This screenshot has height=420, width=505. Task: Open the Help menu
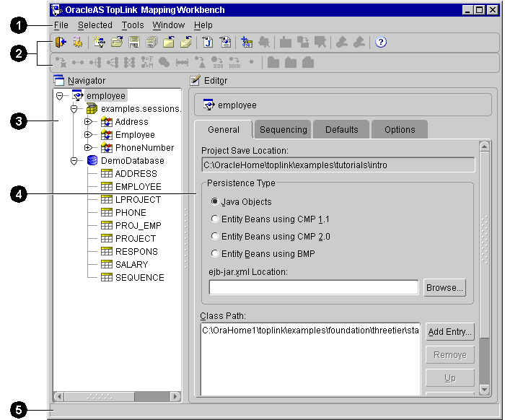(x=203, y=25)
